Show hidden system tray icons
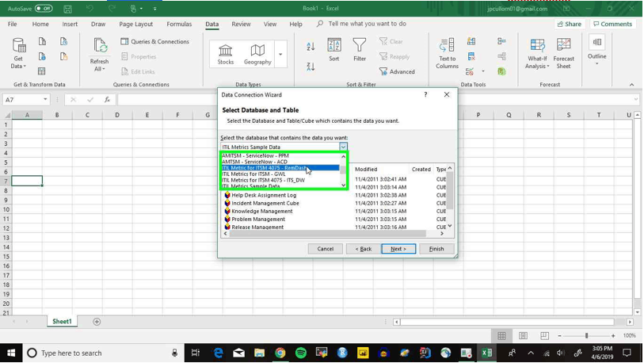Image resolution: width=644 pixels, height=363 pixels. click(x=531, y=353)
